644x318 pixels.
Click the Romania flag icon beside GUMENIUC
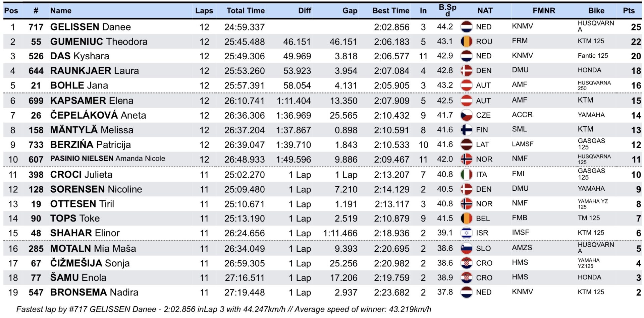[x=466, y=42]
